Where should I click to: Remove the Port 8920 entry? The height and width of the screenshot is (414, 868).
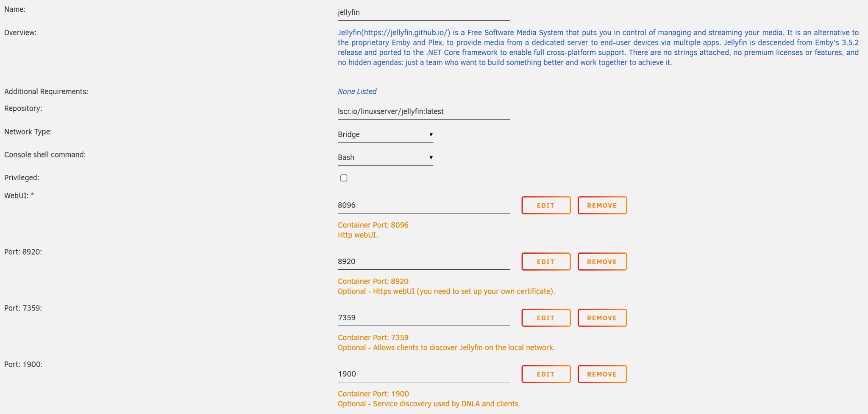[x=602, y=262]
